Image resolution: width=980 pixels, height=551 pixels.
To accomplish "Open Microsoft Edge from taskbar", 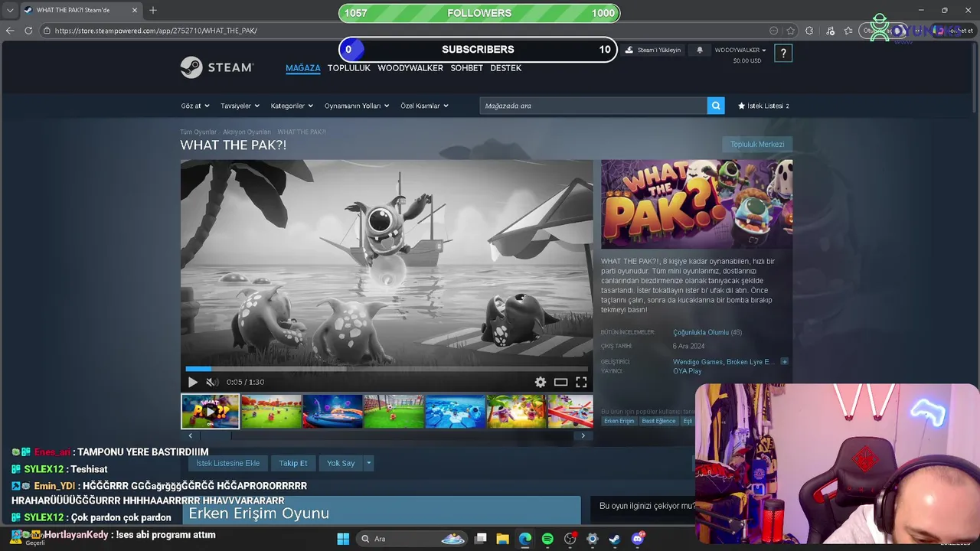I will [524, 539].
